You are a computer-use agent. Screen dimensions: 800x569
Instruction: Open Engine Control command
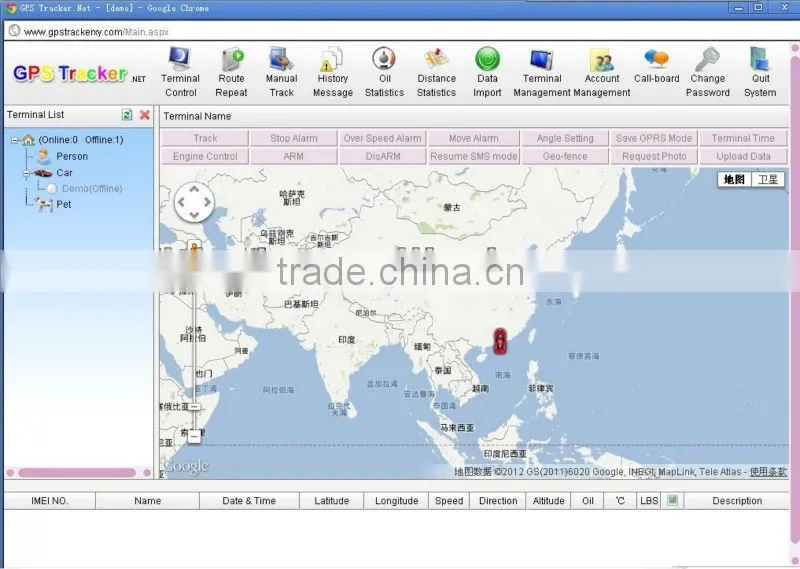(205, 156)
